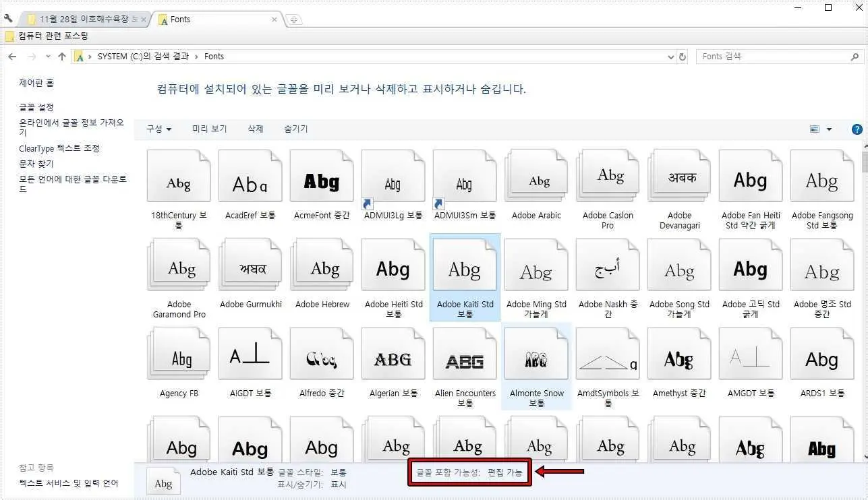This screenshot has height=500, width=868.
Task: Click SYSTEM (C:)의 검색 결과 breadcrumb
Action: (x=143, y=57)
